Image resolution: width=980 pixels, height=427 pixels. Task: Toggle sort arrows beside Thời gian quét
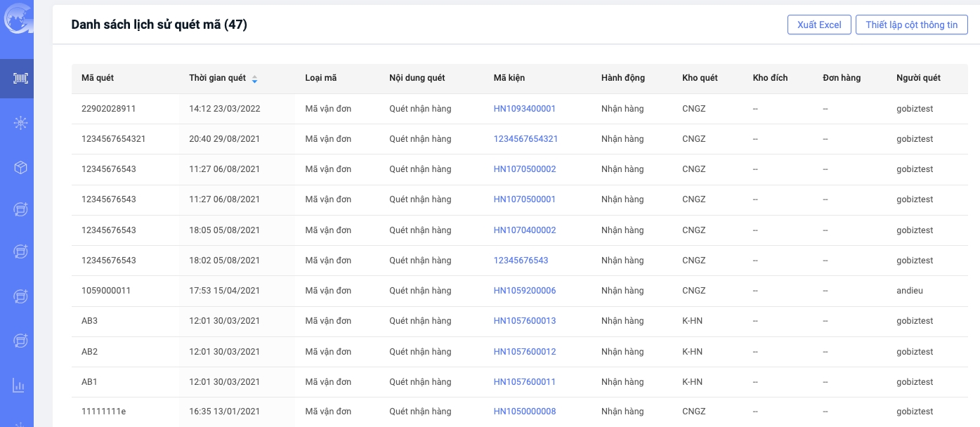tap(254, 79)
